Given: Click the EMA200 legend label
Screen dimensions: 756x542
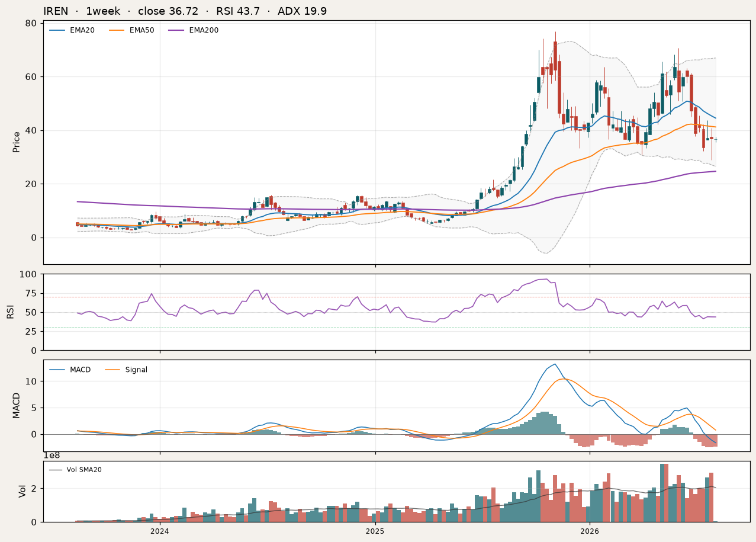Looking at the screenshot, I should pyautogui.click(x=204, y=30).
